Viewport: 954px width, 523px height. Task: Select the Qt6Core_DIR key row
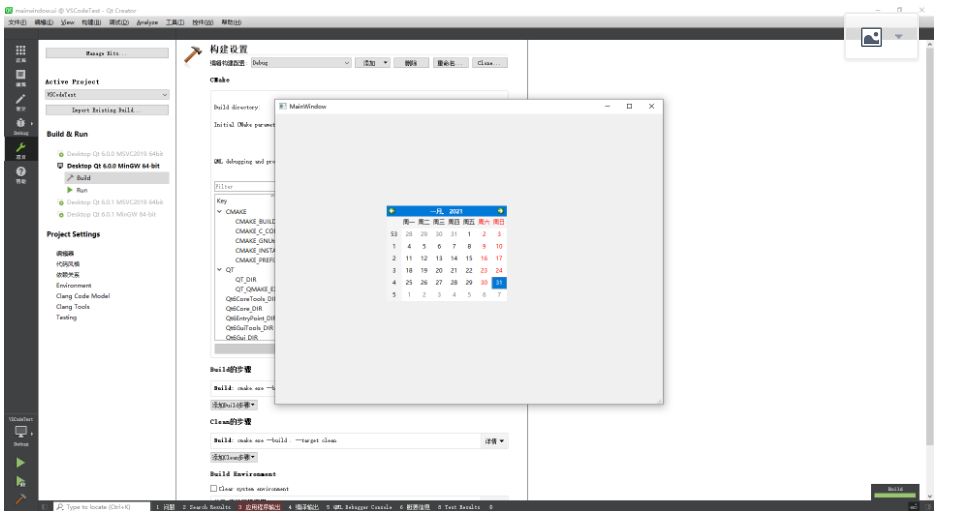pos(244,308)
